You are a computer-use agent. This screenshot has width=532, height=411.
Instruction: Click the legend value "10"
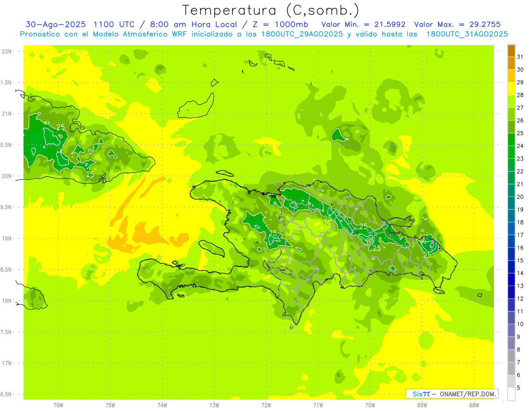(520, 324)
